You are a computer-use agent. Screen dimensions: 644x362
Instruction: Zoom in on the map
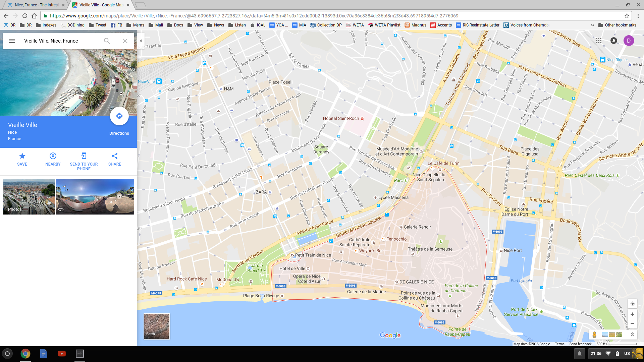[632, 314]
